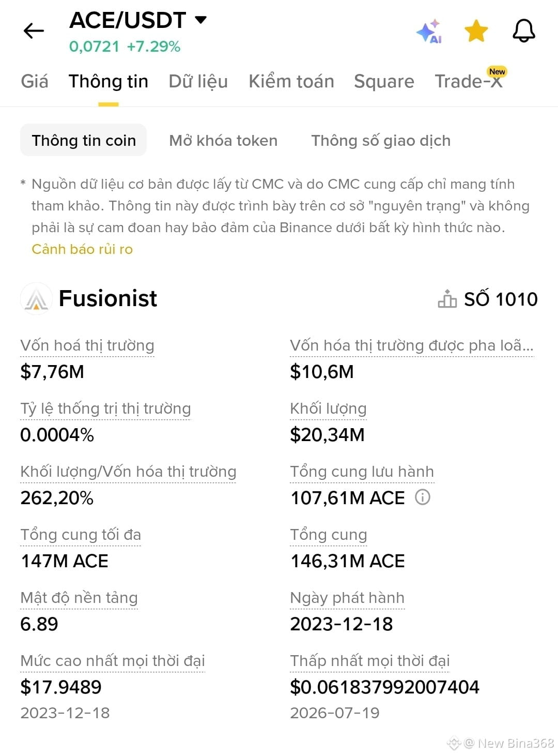Tap the Mật độ nền tảng label
The height and width of the screenshot is (756, 558).
[x=79, y=598]
